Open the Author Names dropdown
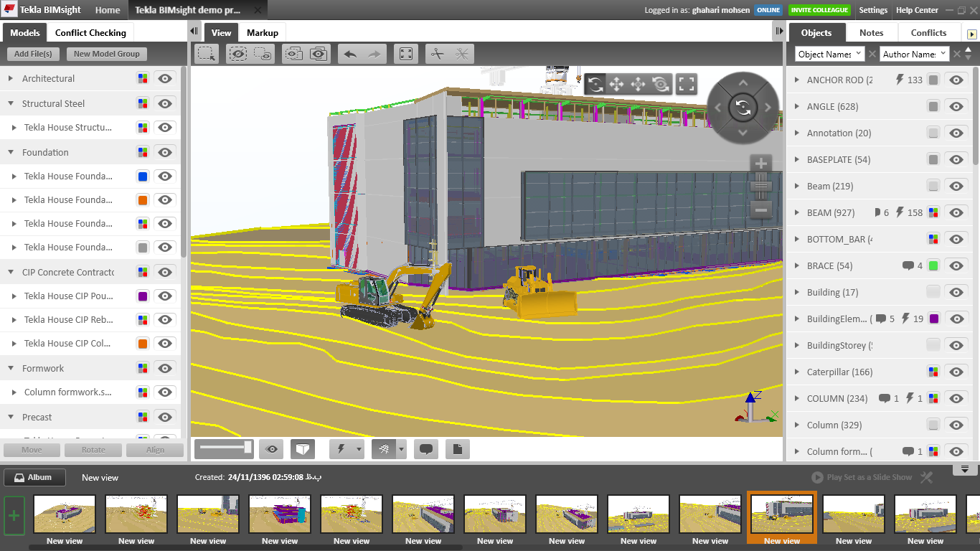 (x=914, y=54)
